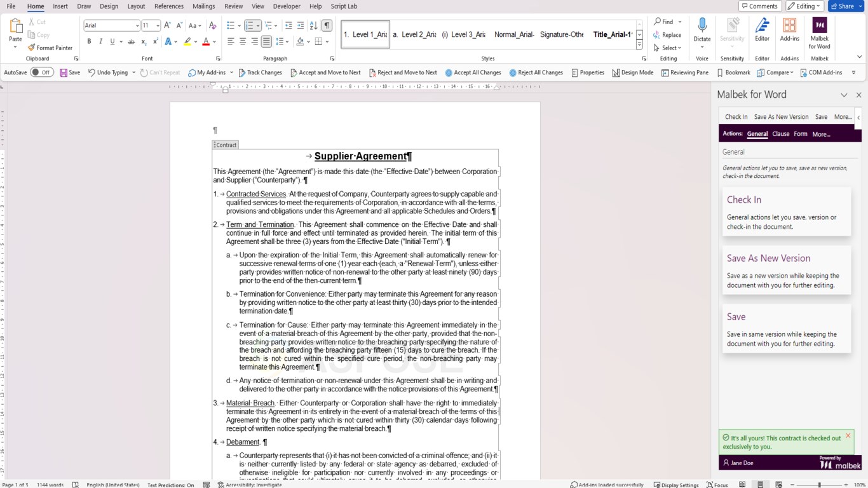This screenshot has width=868, height=488.
Task: Open the line spacing dropdown
Action: [x=283, y=41]
